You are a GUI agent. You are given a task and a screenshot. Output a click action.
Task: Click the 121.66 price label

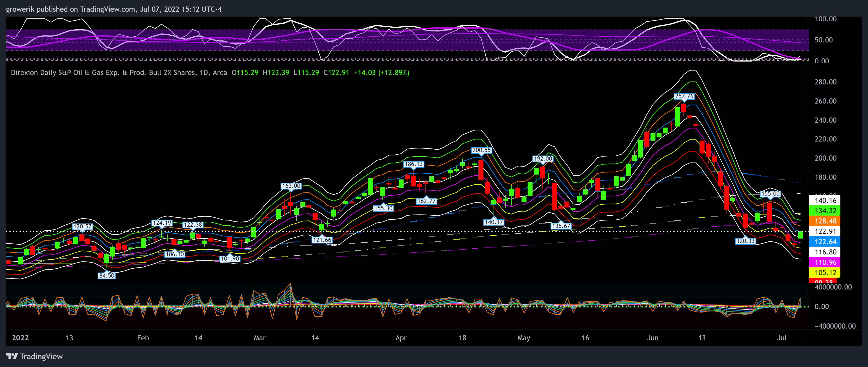pyautogui.click(x=322, y=240)
